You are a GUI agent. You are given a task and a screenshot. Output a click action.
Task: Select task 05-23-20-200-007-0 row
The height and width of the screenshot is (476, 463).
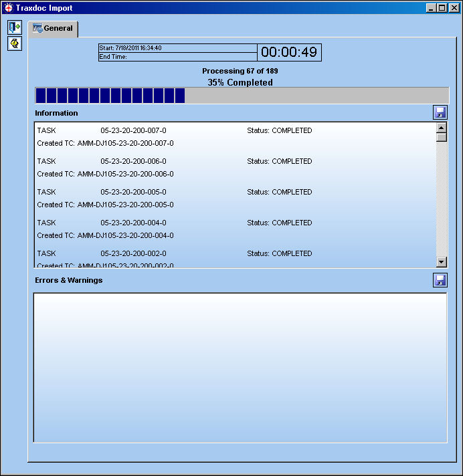(175, 130)
